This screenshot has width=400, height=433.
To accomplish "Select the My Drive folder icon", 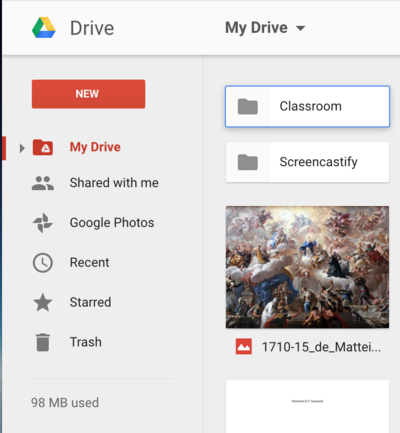I will coord(43,147).
